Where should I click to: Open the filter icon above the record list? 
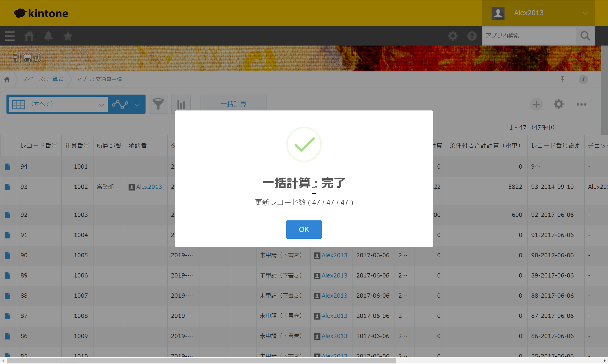(x=158, y=104)
